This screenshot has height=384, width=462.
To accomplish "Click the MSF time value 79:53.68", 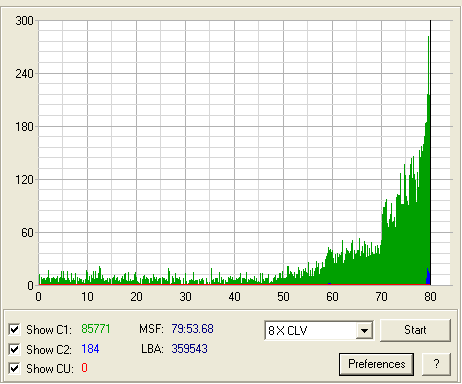I will pyautogui.click(x=192, y=329).
